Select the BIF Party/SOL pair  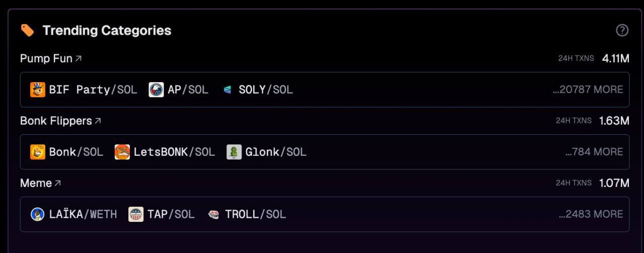click(x=84, y=90)
